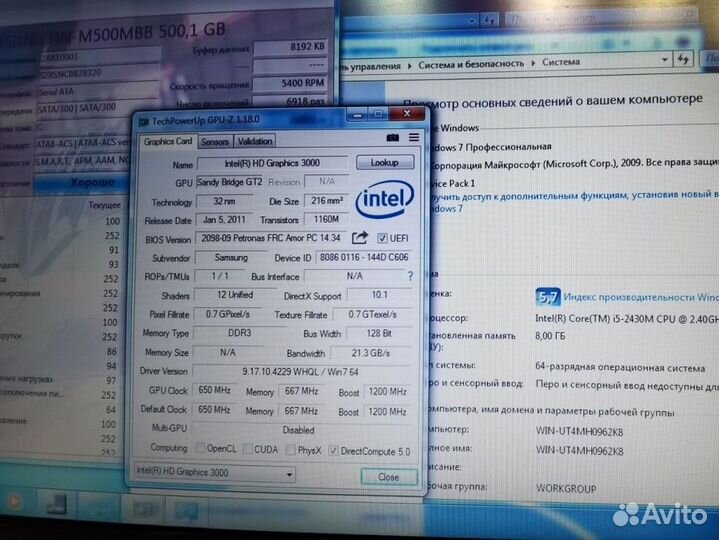This screenshot has height=540, width=719.
Task: Click the Memory Type DDR3 value
Action: pyautogui.click(x=240, y=333)
